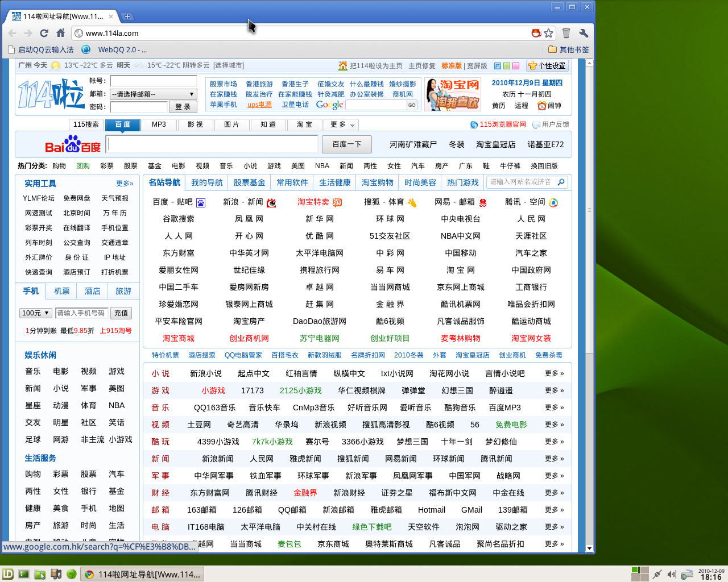Click the browser Back arrow
Viewport: 728px width, 582px height.
point(13,33)
